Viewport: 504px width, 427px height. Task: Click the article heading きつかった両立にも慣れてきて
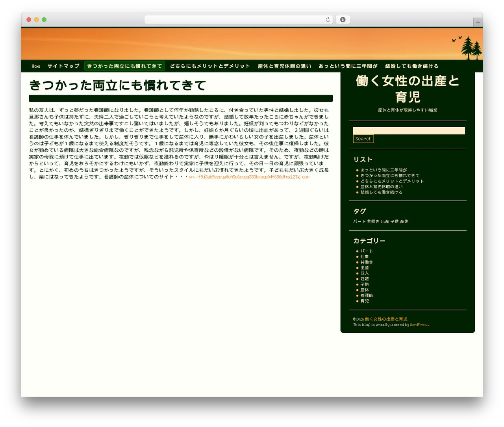[x=118, y=85]
